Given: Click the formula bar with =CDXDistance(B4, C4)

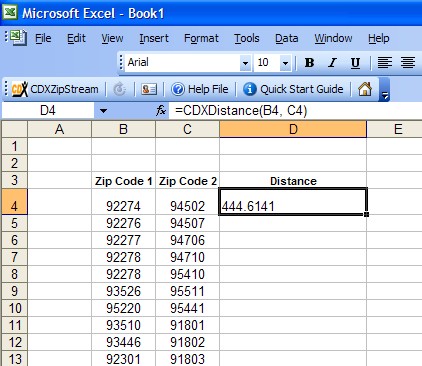Looking at the screenshot, I should pyautogui.click(x=295, y=110).
